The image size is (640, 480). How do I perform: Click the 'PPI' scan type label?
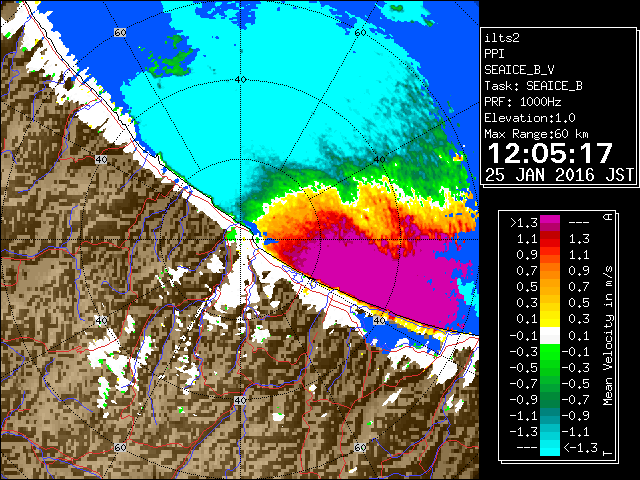pyautogui.click(x=494, y=54)
